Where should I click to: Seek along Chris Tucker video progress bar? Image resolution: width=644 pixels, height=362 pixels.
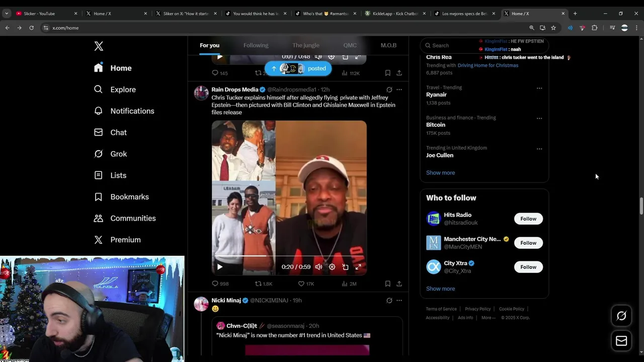289,256
